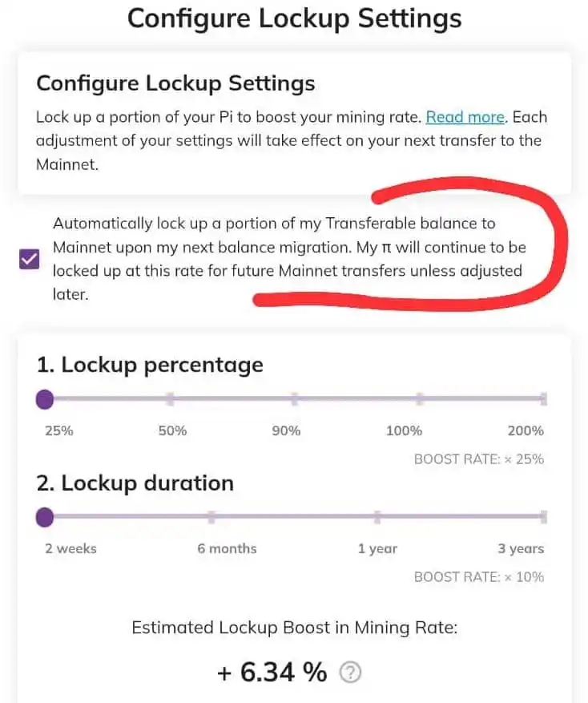
Task: Click the 50% percentage label
Action: (172, 430)
